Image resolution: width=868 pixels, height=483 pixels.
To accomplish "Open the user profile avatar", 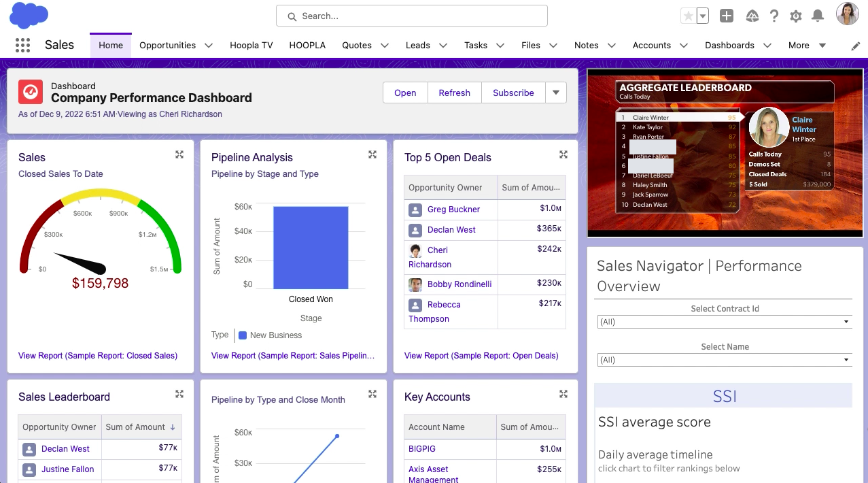I will click(x=847, y=14).
